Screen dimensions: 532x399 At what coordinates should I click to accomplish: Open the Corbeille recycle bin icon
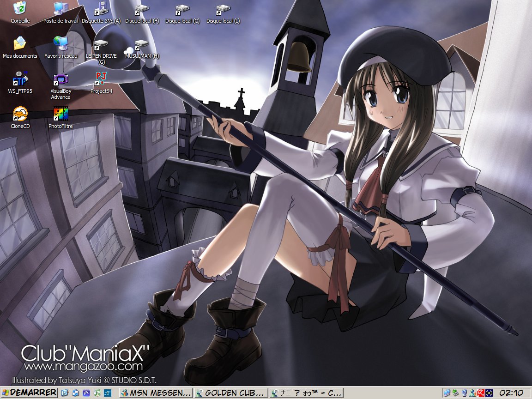pos(20,12)
